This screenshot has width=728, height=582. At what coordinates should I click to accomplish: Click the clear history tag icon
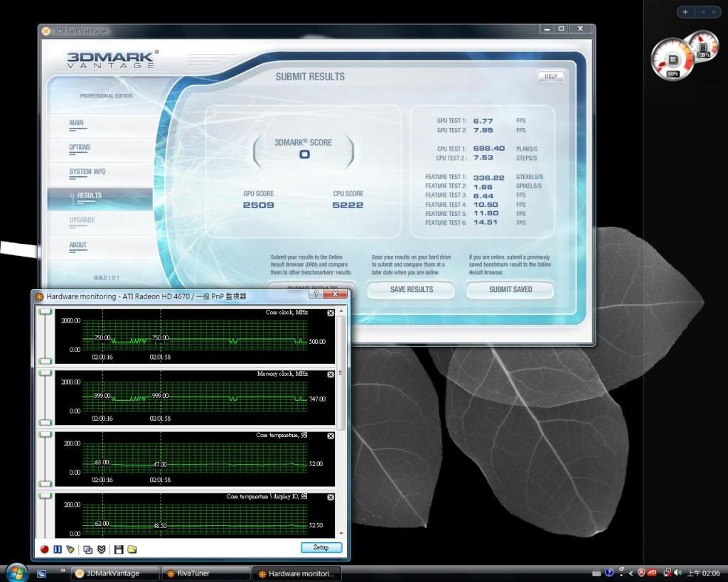click(x=70, y=549)
